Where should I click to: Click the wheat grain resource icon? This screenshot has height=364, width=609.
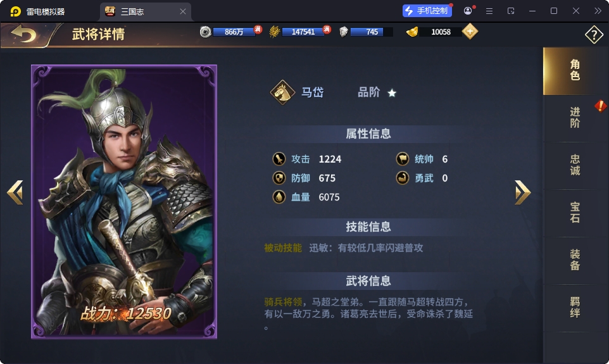coord(275,32)
